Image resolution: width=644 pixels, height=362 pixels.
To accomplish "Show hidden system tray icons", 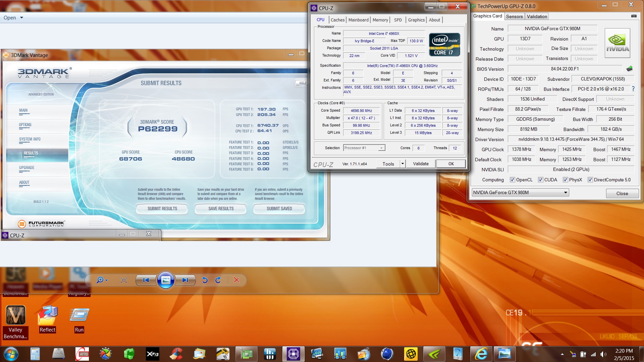I will (x=562, y=354).
